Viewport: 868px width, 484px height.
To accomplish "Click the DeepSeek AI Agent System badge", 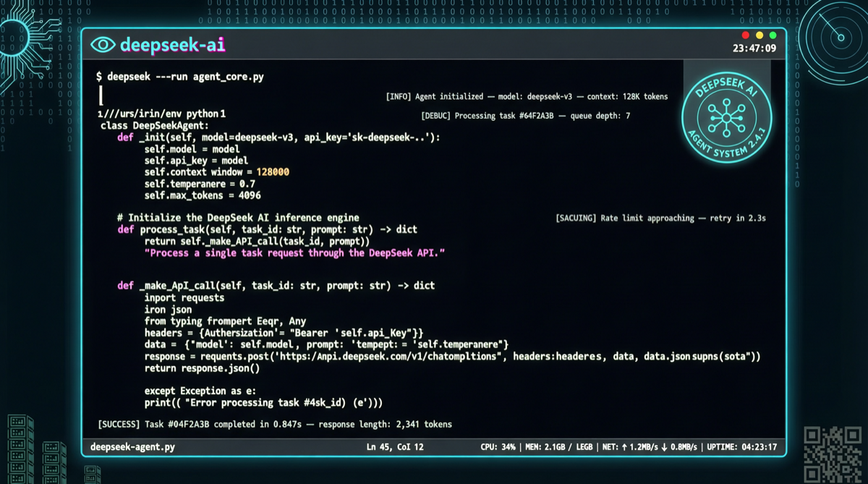I will (x=727, y=118).
